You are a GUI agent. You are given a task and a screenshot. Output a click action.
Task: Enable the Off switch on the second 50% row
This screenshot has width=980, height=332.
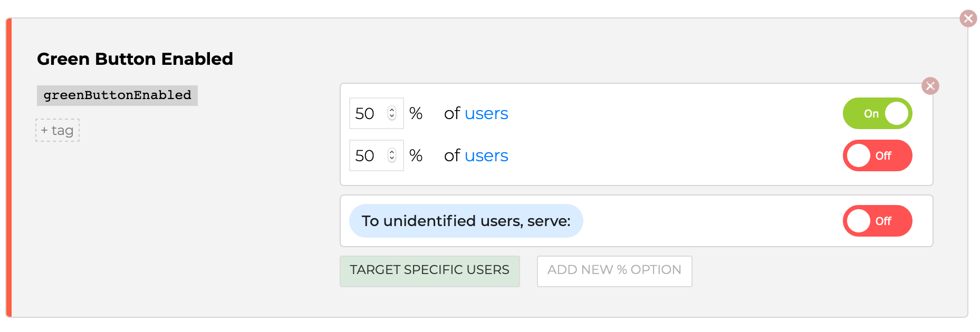(877, 155)
